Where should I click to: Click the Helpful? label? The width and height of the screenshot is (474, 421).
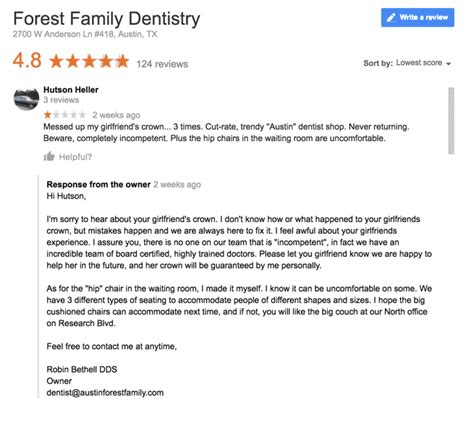(75, 157)
